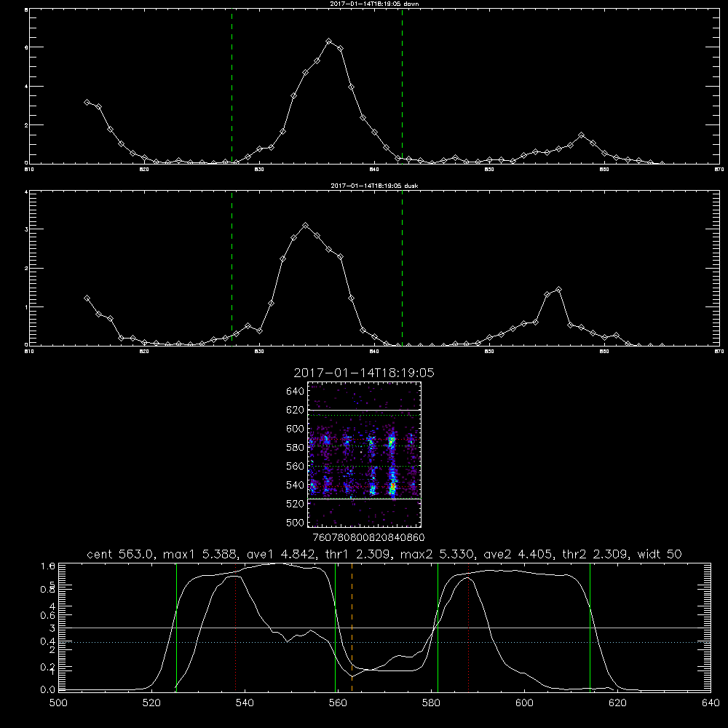Click the secondary peak marker near 856 in dusk plot

pos(558,290)
